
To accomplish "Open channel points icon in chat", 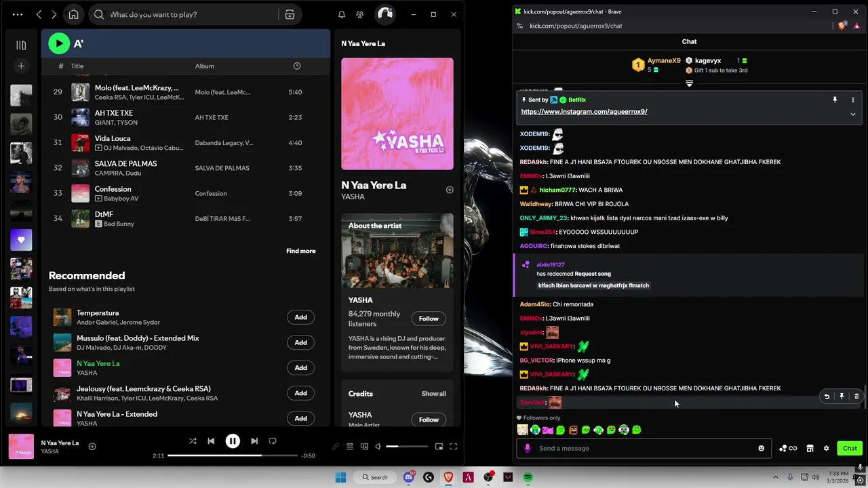I will 788,448.
